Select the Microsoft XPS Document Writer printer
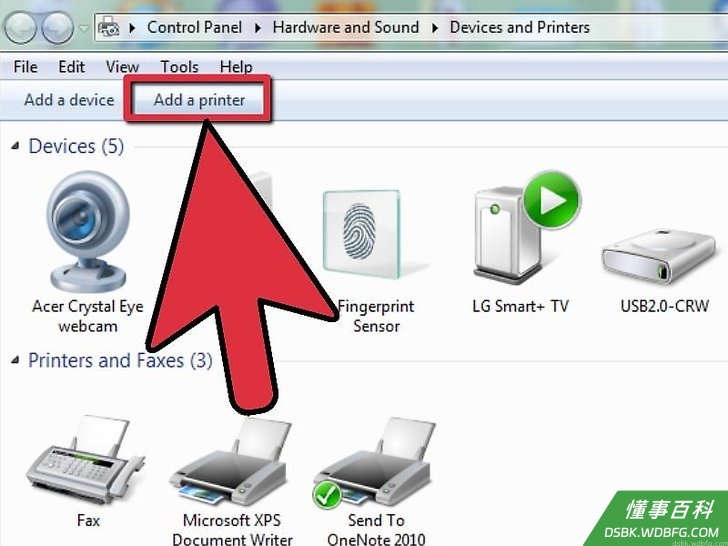 230,462
